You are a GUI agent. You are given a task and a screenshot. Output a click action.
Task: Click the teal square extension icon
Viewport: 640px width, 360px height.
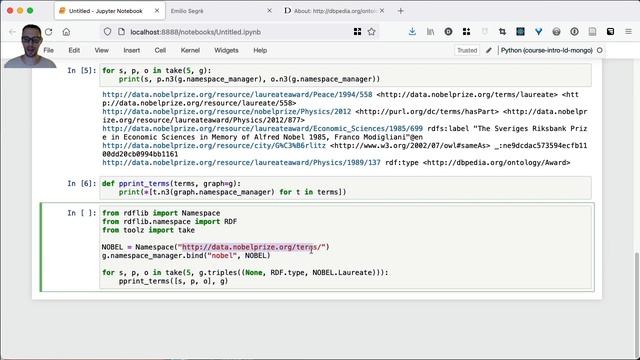point(520,32)
